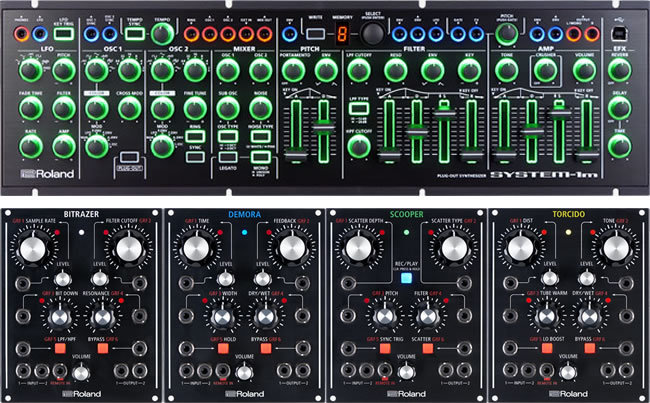
Task: Click the USB port on the System-1m
Action: 621,34
